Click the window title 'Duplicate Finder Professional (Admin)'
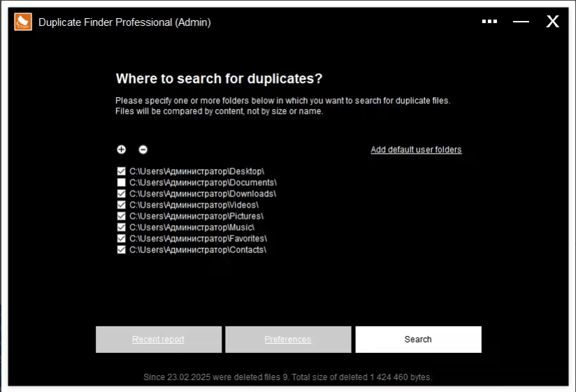This screenshot has height=392, width=576. click(x=124, y=22)
